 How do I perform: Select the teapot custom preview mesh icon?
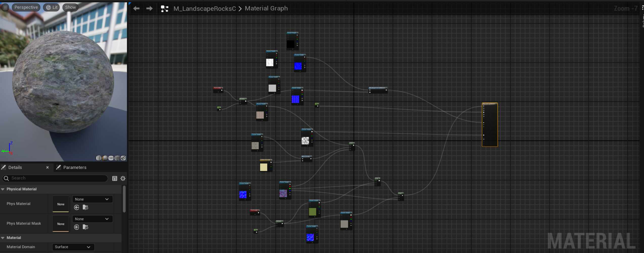pyautogui.click(x=123, y=158)
